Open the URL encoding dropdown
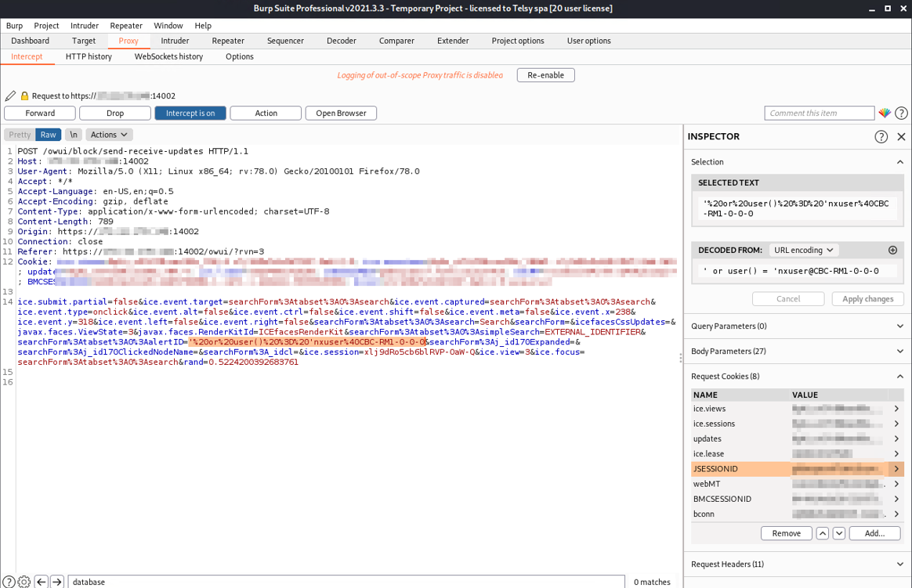The height and width of the screenshot is (588, 912). click(803, 251)
